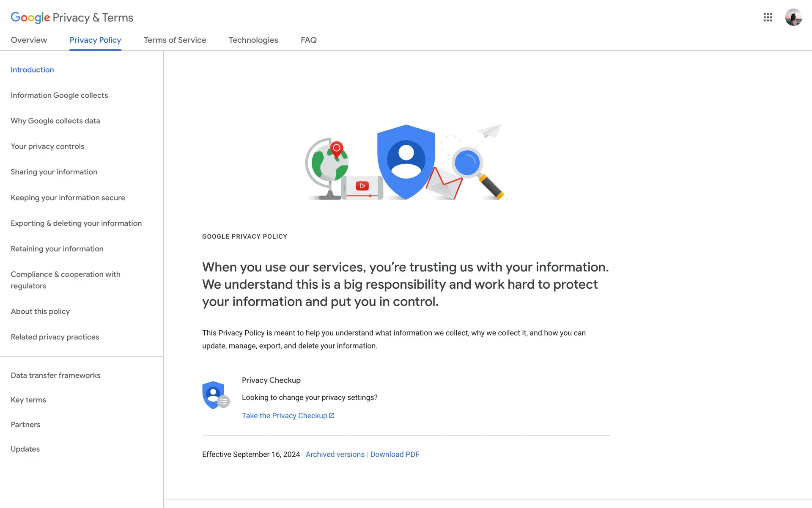Select Key terms in the sidebar
Screen dimensions: 812x508
coord(28,400)
